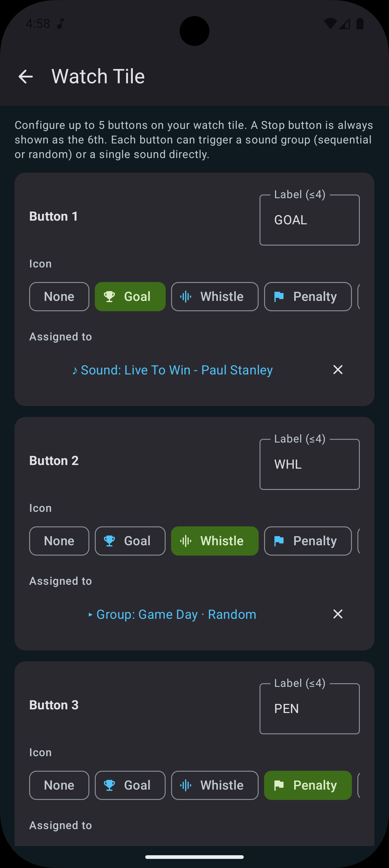Screen dimensions: 389x868
Task: Select the Goal icon for Button 2
Action: 130,541
